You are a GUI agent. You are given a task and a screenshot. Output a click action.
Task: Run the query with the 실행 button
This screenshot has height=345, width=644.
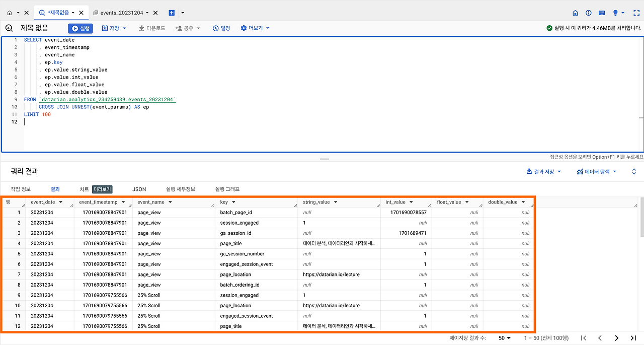80,28
